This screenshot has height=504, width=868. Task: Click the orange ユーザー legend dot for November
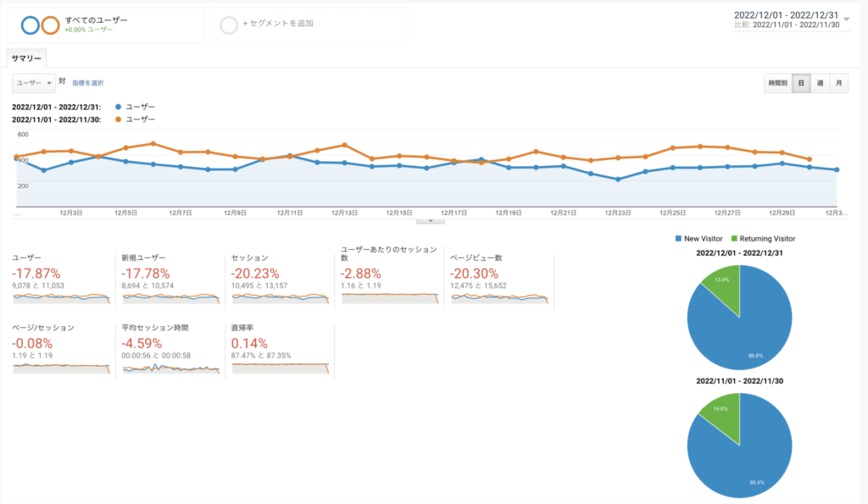click(x=118, y=119)
